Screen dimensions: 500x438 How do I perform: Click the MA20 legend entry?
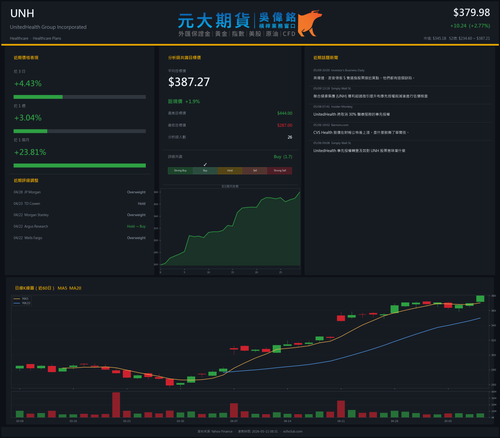click(22, 303)
